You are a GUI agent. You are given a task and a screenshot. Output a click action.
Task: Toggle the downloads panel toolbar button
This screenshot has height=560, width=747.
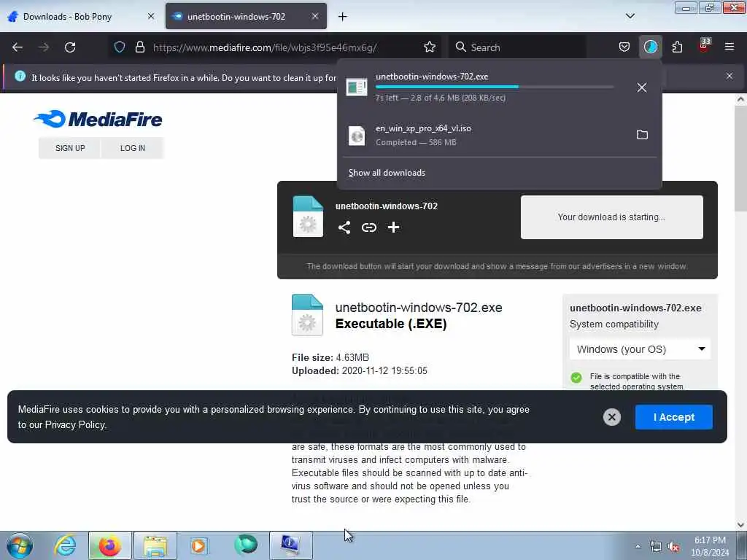point(650,47)
